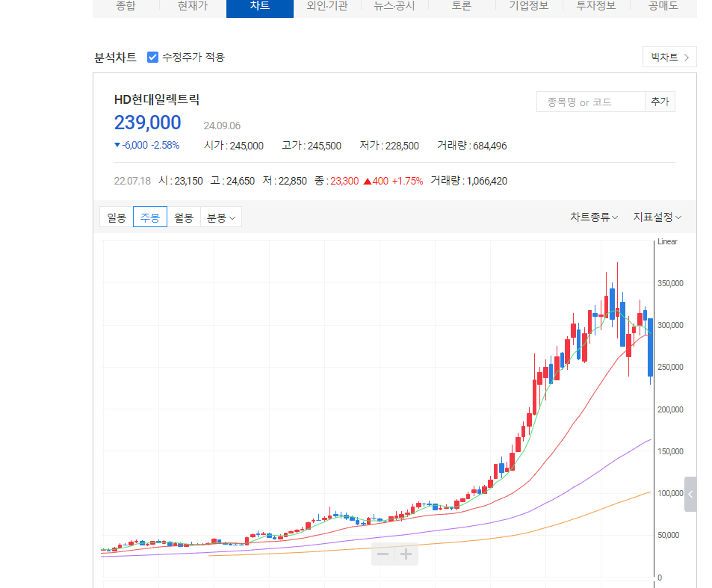
Task: Select the 주봉 weekly candle option
Action: 150,217
